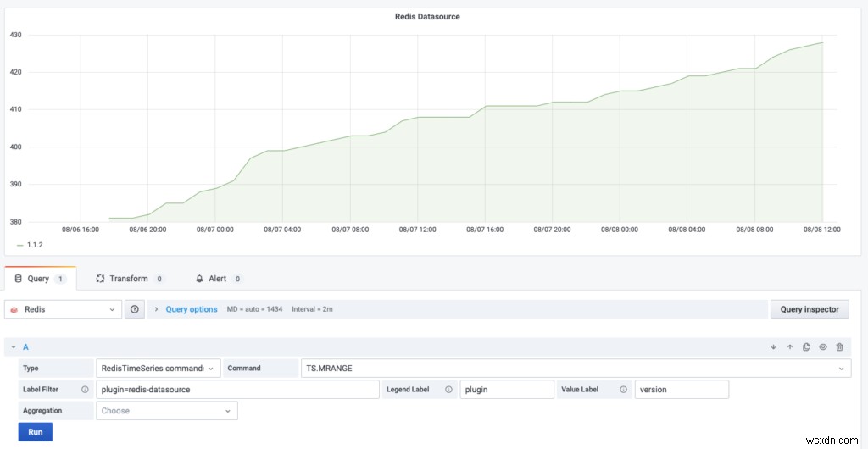This screenshot has height=449, width=868.
Task: Show Legend Label info tooltip icon
Action: [448, 390]
